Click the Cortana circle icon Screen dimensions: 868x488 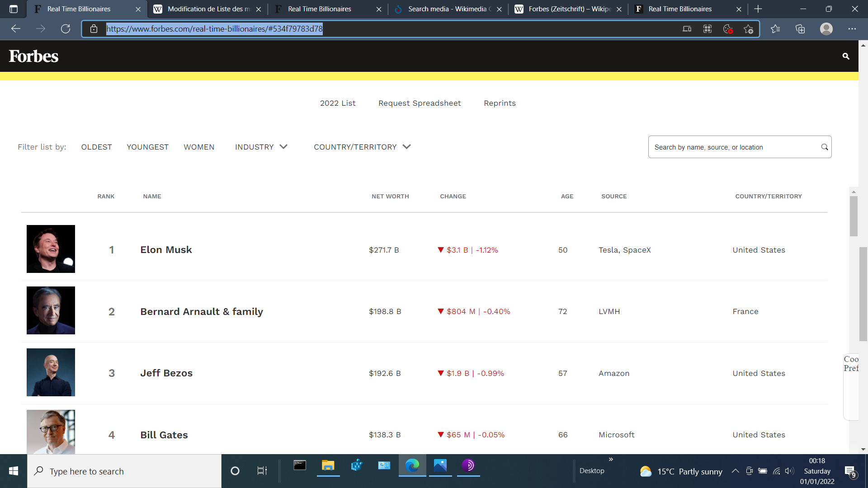235,471
